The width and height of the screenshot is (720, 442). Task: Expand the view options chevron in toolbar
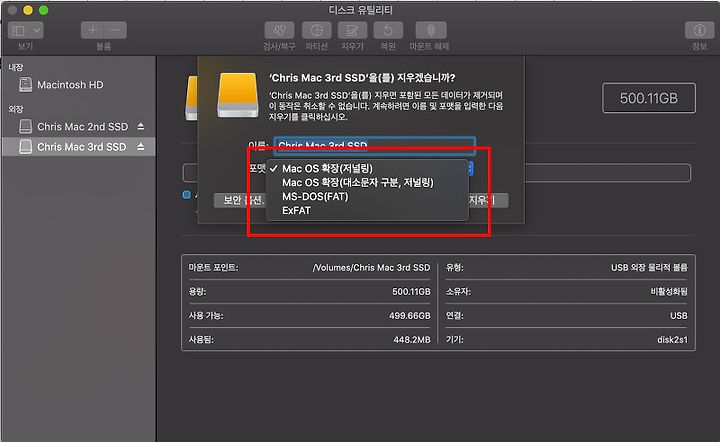click(36, 31)
